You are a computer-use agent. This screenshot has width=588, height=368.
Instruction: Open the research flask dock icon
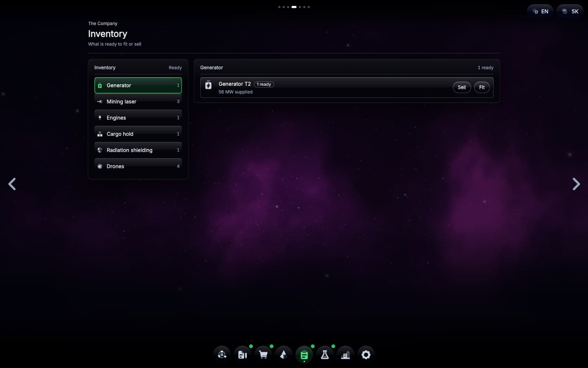tap(325, 355)
